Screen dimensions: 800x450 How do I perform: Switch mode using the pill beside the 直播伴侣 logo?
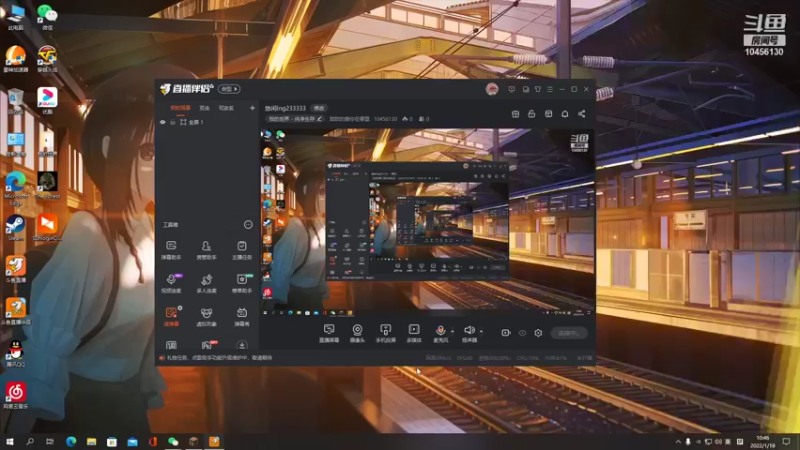[229, 89]
